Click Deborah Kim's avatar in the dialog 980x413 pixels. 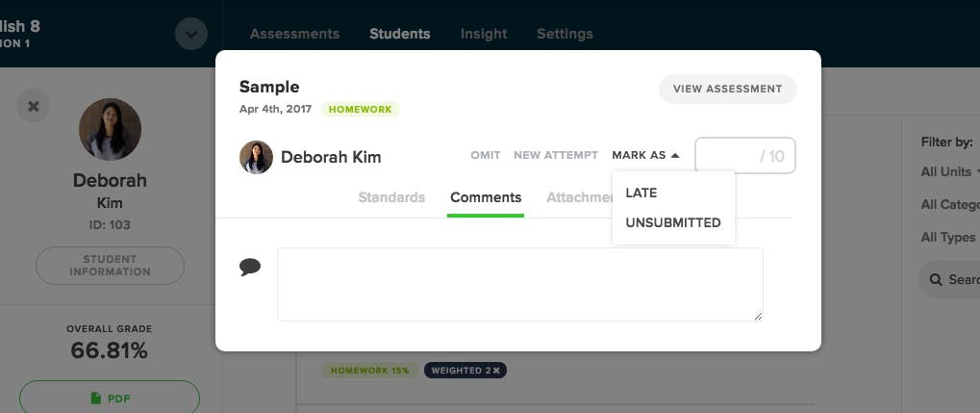tap(256, 157)
